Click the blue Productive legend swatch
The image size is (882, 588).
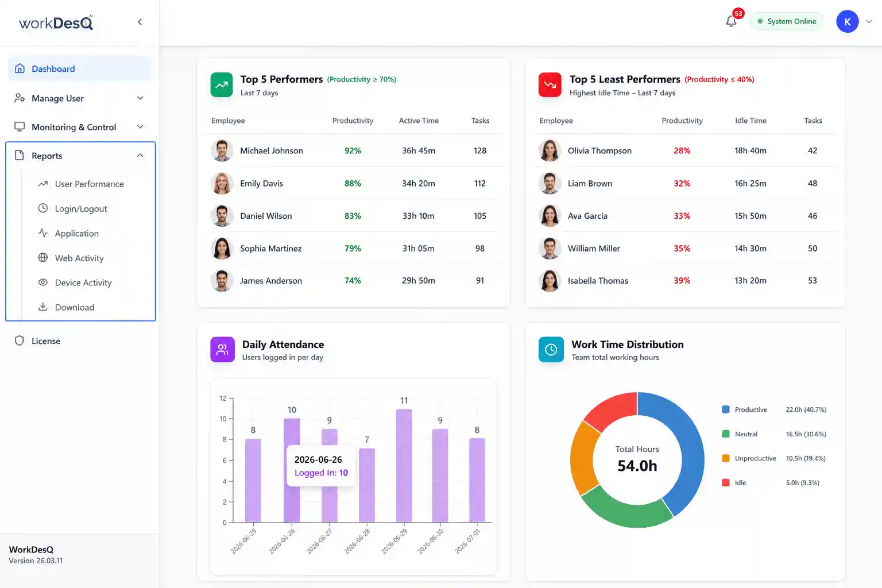pos(725,409)
